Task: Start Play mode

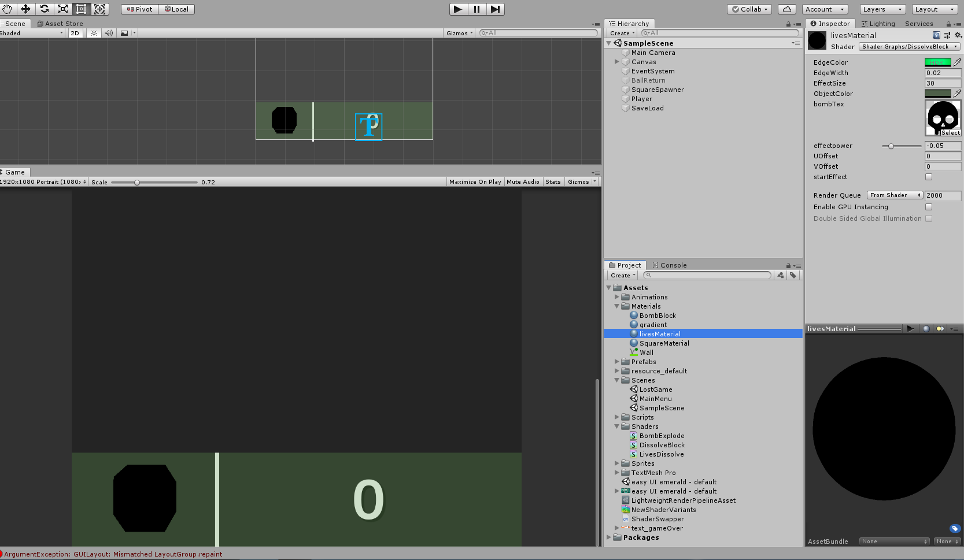Action: pyautogui.click(x=458, y=9)
